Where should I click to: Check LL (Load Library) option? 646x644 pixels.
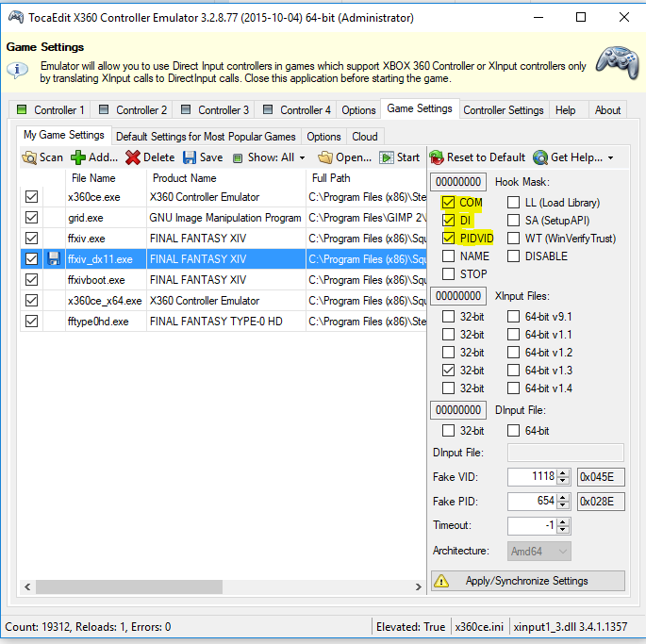513,203
